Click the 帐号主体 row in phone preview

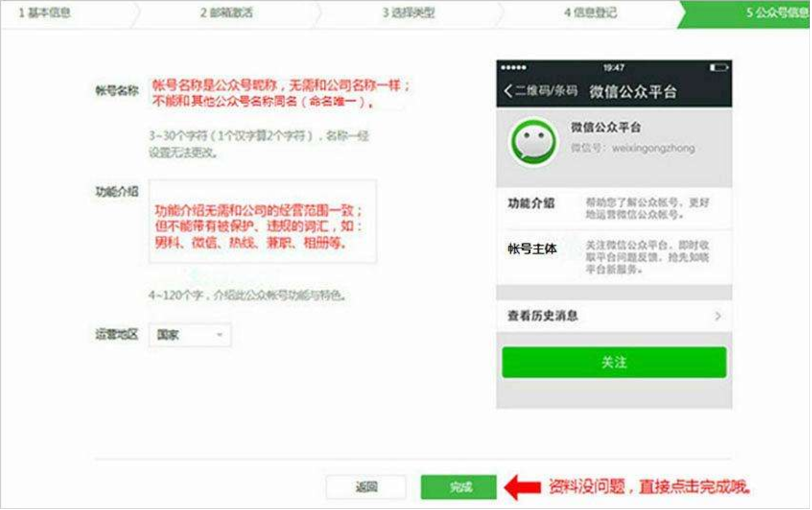pos(614,257)
